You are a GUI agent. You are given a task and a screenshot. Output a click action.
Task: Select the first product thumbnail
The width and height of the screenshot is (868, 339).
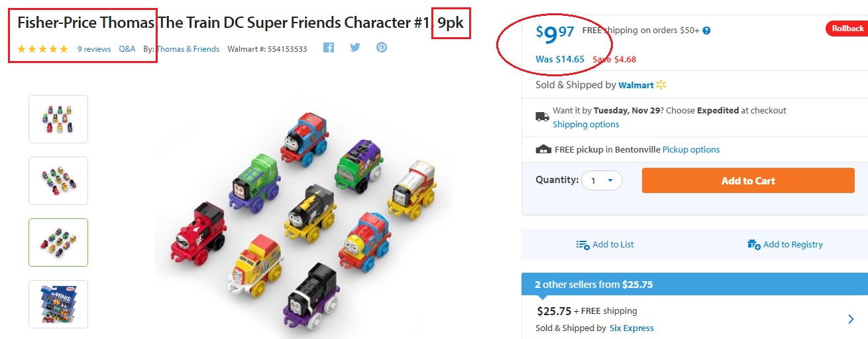[x=58, y=119]
